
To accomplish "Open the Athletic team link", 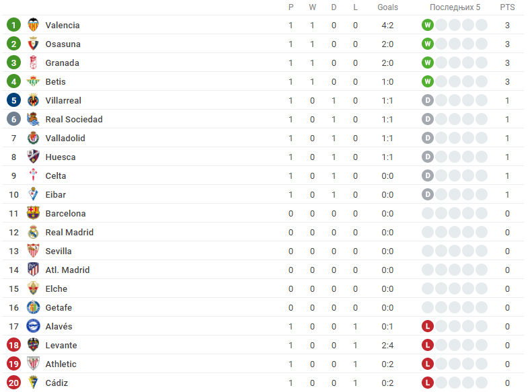I will (x=61, y=364).
